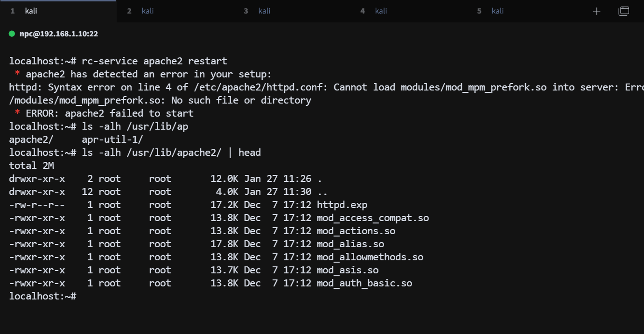Open the fourth kali tab
The width and height of the screenshot is (644, 334).
coord(381,11)
